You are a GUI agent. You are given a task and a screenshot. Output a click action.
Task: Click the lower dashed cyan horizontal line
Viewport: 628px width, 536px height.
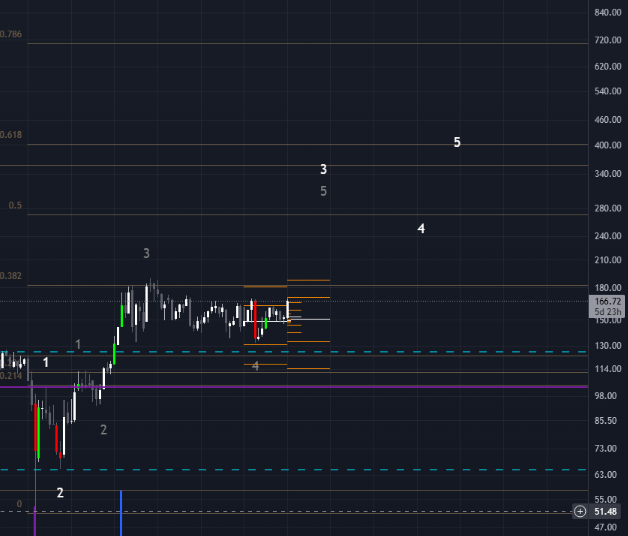tap(300, 470)
